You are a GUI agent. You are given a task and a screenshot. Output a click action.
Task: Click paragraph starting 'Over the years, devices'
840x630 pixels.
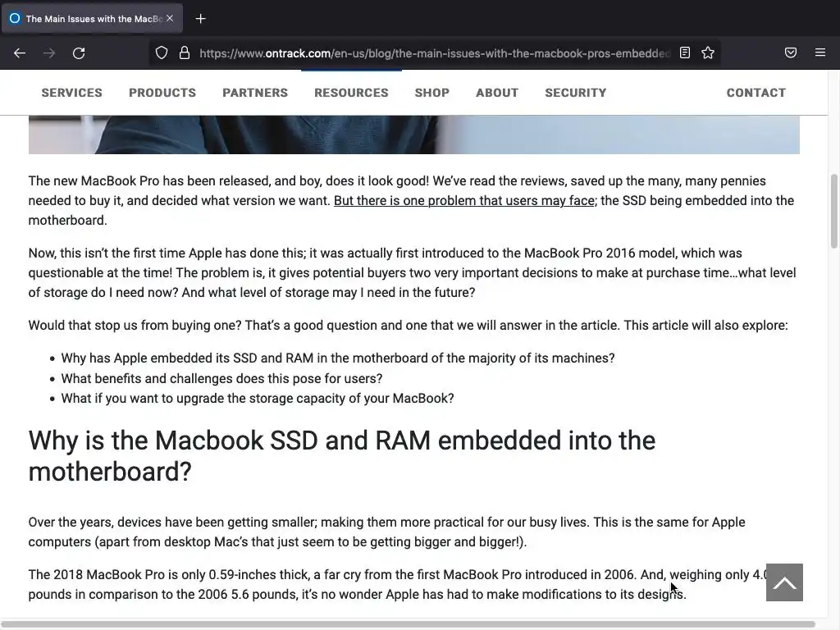387,532
